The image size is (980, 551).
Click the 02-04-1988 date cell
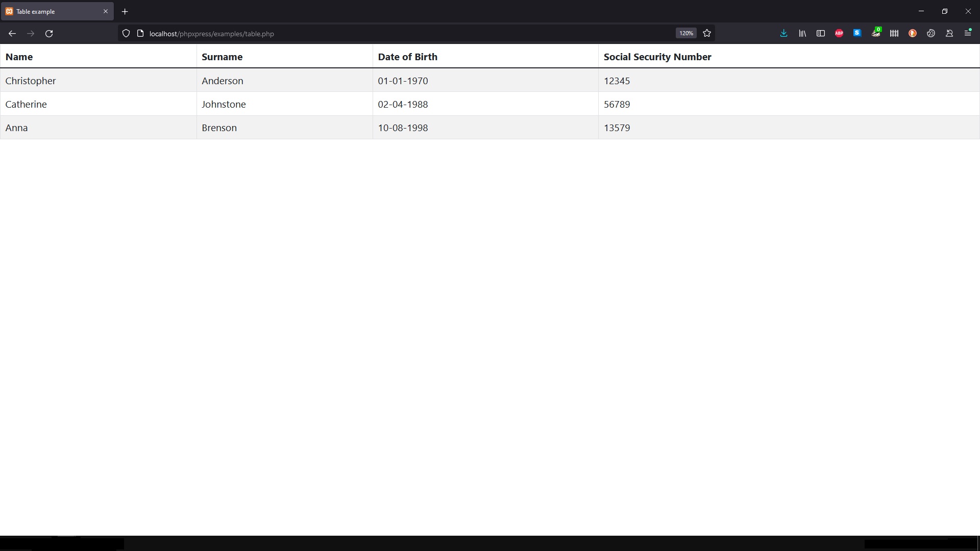(485, 104)
